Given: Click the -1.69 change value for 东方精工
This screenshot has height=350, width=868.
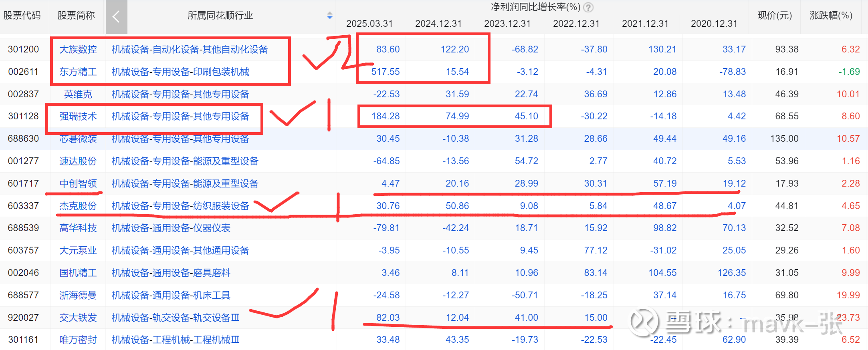Looking at the screenshot, I should tap(849, 72).
